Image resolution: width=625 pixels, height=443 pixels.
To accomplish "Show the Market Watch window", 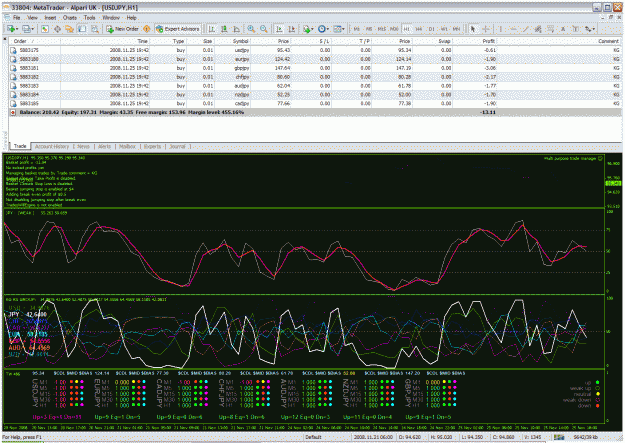I will point(45,29).
